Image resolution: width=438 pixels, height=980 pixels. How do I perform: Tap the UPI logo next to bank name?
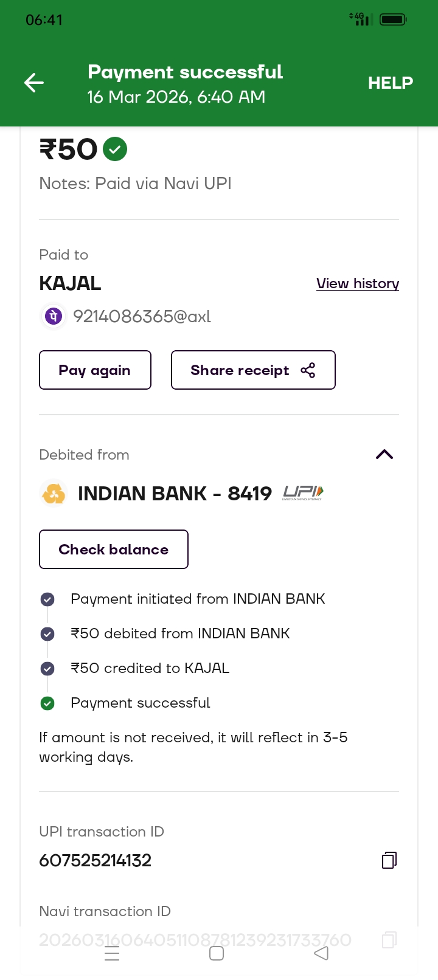tap(302, 493)
